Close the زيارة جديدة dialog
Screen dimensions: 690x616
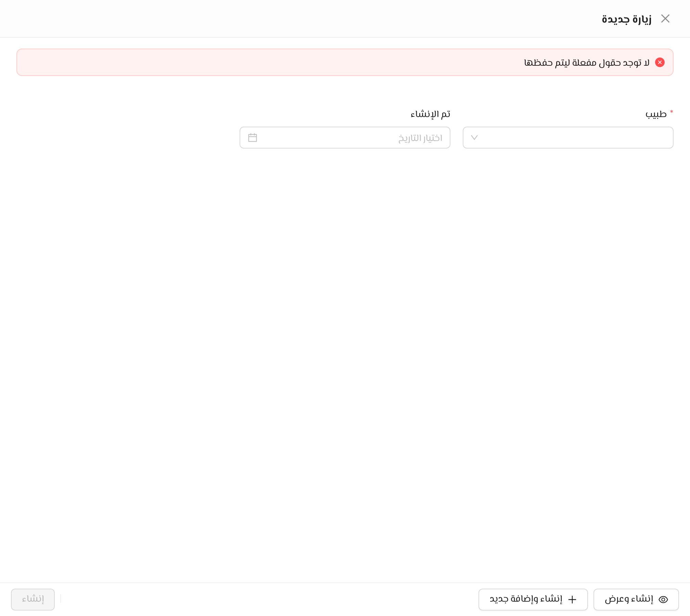pos(665,18)
